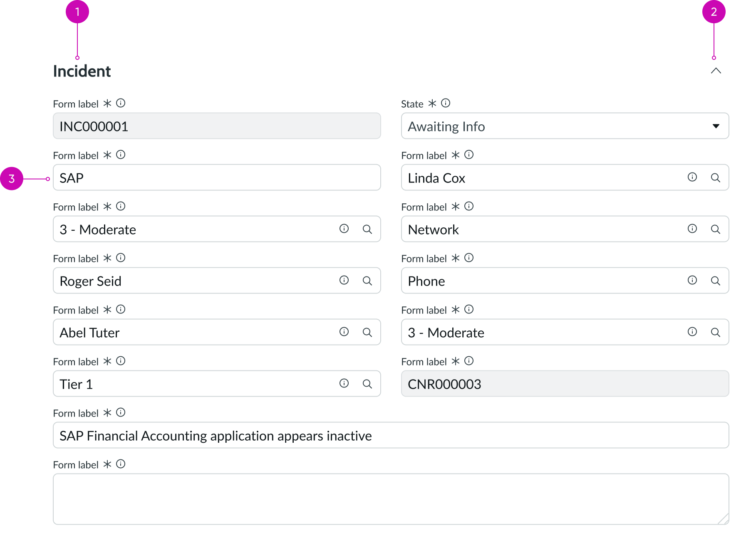Viewport: 751px width, 560px height.
Task: Open lookup search for Roger Seid
Action: pos(367,281)
